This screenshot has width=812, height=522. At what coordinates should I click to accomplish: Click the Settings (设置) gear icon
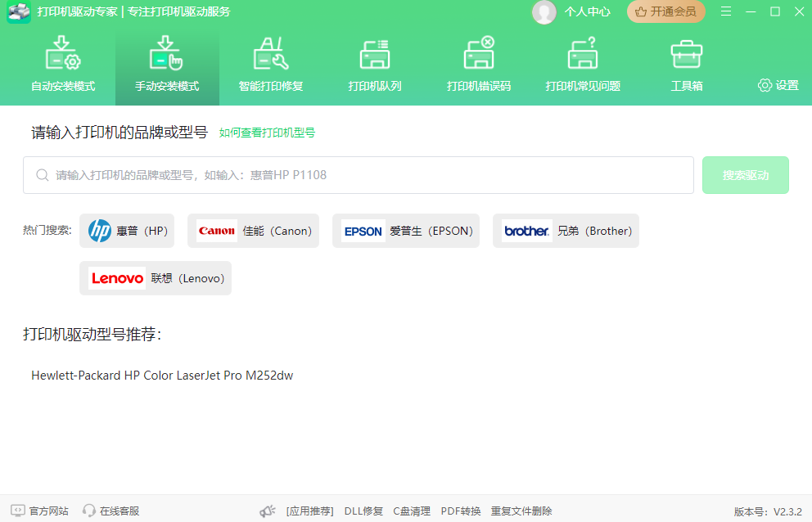click(x=765, y=85)
